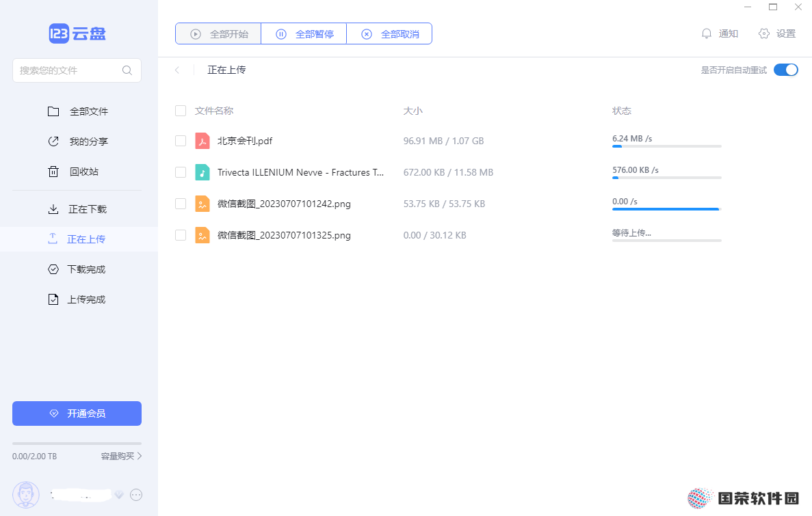The image size is (812, 516).
Task: Click image icon of 微信截图_20230707101325.png
Action: 202,235
